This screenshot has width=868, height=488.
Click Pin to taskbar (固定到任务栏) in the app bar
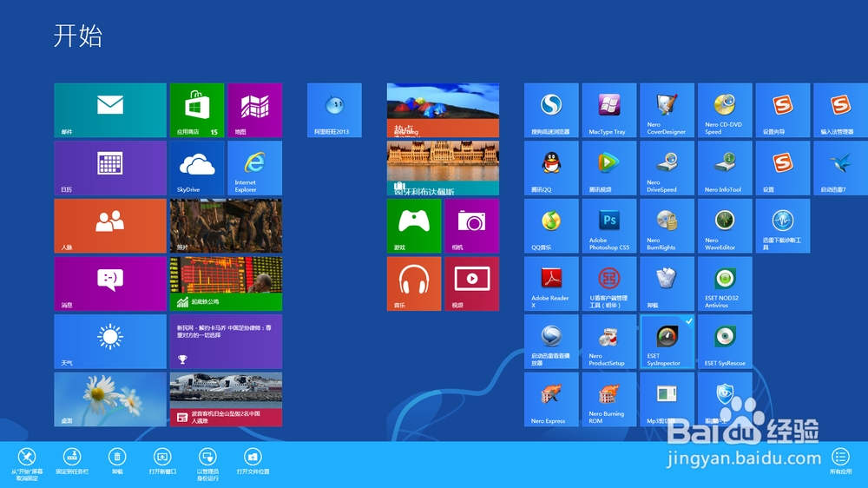click(x=72, y=461)
